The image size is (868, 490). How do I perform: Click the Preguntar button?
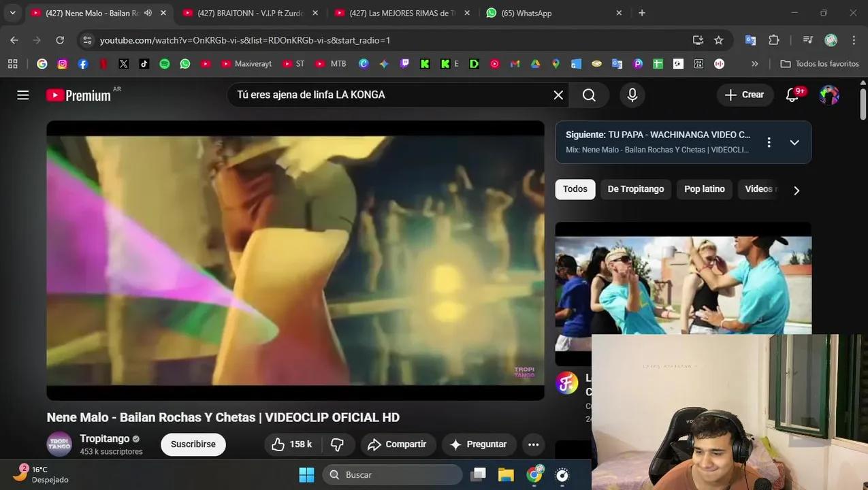tap(479, 444)
